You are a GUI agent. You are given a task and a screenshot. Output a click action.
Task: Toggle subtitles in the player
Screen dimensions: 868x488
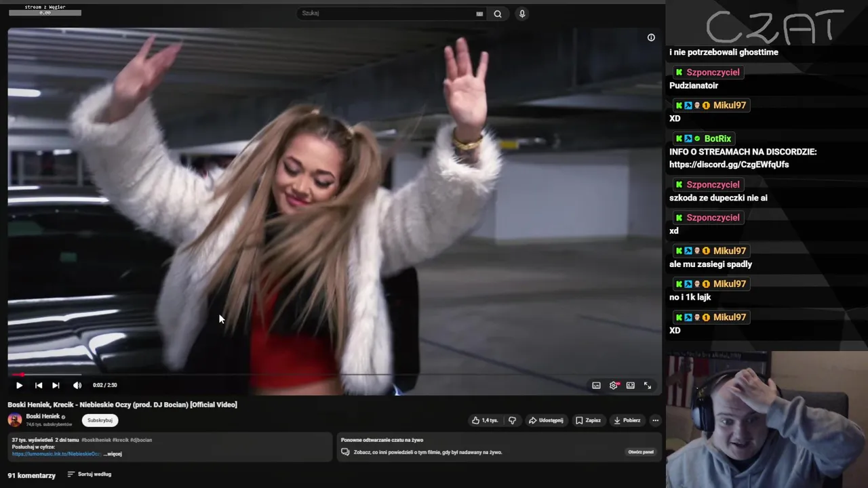[596, 385]
